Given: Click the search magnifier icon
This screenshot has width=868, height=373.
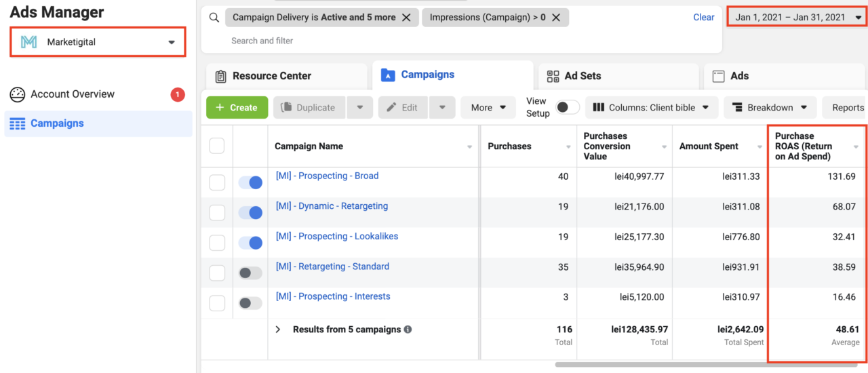Looking at the screenshot, I should pos(214,18).
